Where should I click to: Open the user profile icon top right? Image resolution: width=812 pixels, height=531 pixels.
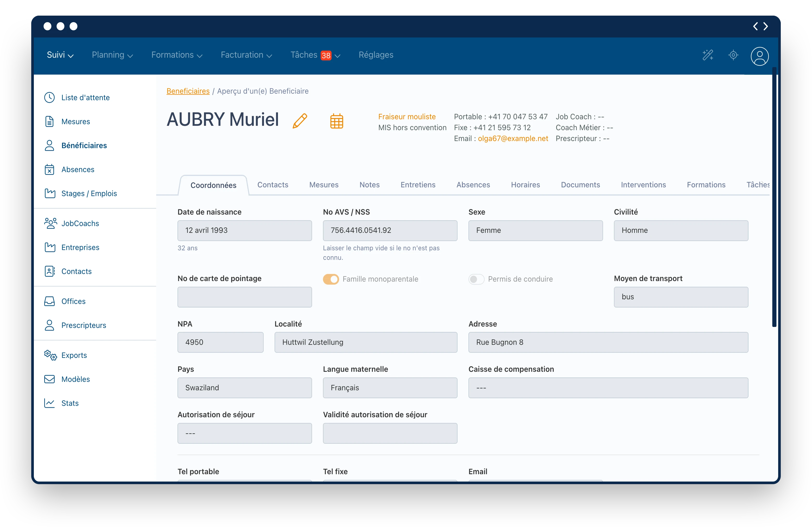pos(759,56)
